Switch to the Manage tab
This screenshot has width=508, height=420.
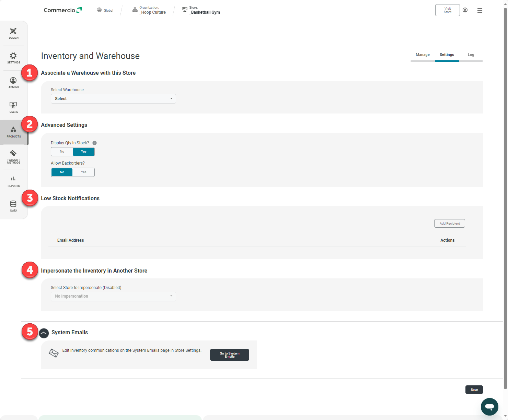tap(423, 55)
